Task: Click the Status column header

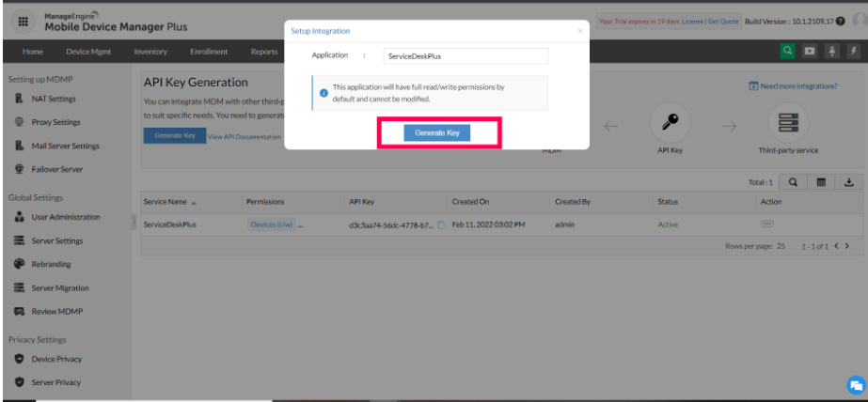Action: (668, 202)
